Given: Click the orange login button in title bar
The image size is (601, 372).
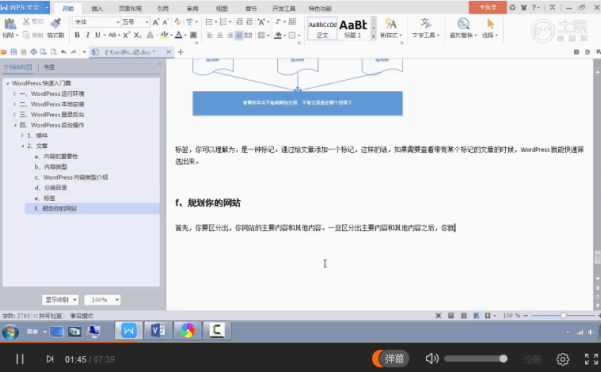Looking at the screenshot, I should point(488,7).
